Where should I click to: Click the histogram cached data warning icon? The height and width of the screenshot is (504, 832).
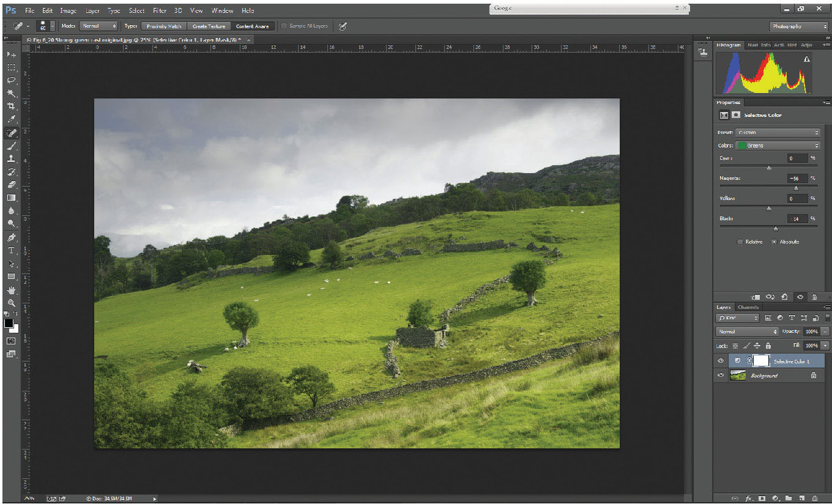tap(806, 59)
